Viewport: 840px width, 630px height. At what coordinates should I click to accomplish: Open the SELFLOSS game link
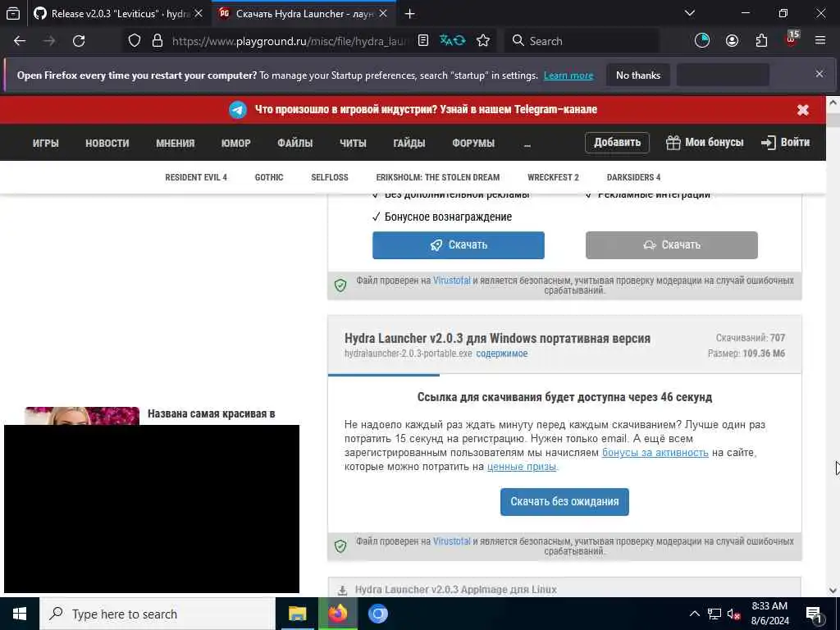tap(330, 177)
